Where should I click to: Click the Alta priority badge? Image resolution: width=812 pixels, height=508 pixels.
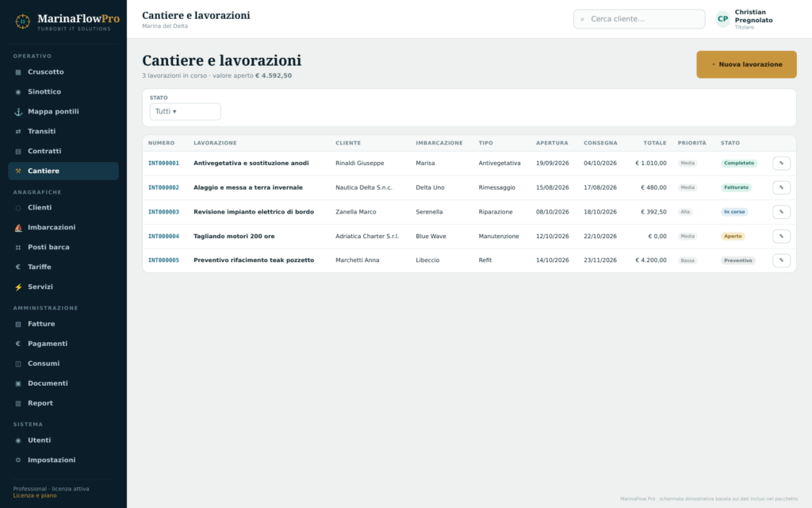[x=685, y=212]
